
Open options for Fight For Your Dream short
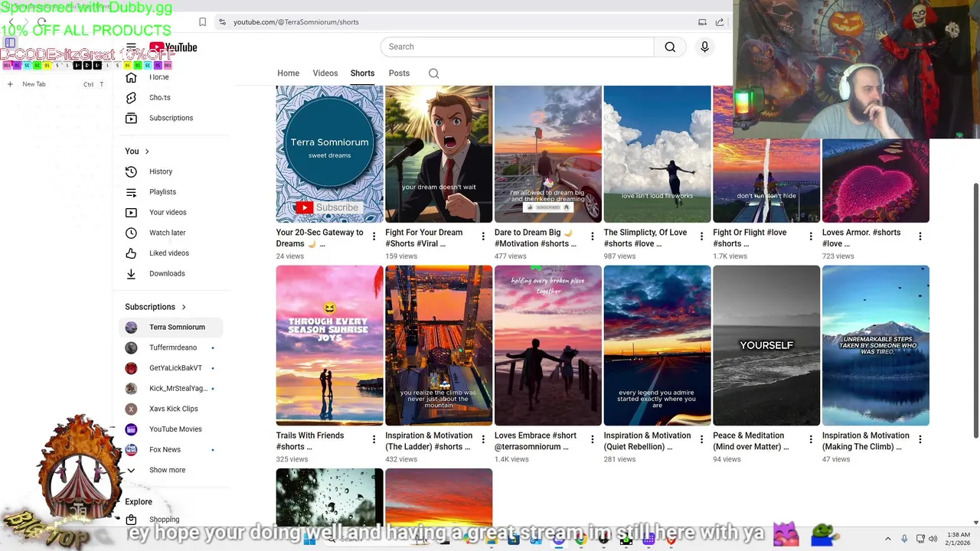[483, 236]
